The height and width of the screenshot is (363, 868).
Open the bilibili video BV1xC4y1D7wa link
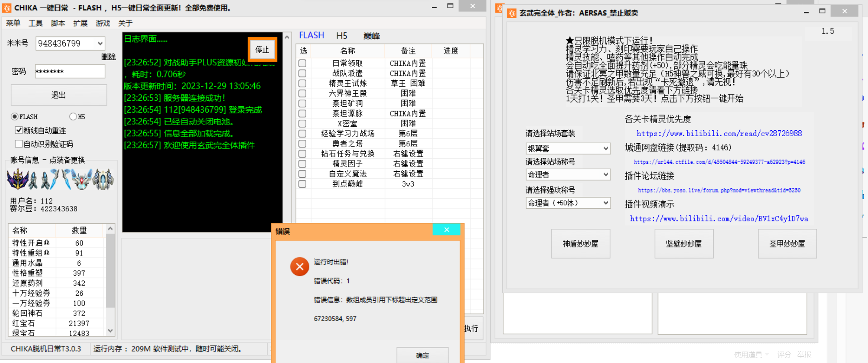[719, 219]
